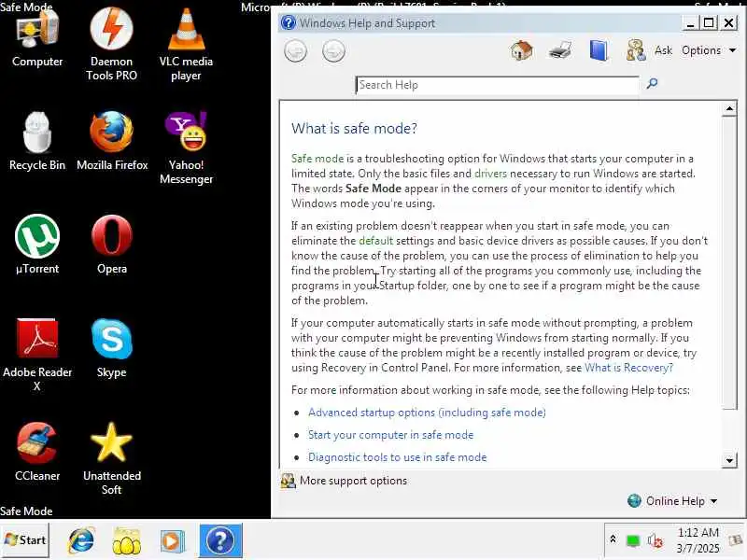The width and height of the screenshot is (747, 560).
Task: Open Windows Explorer folder taskbar icon
Action: pyautogui.click(x=127, y=540)
